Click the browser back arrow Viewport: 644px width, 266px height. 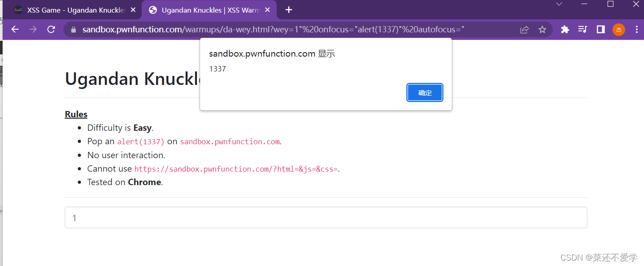point(15,30)
